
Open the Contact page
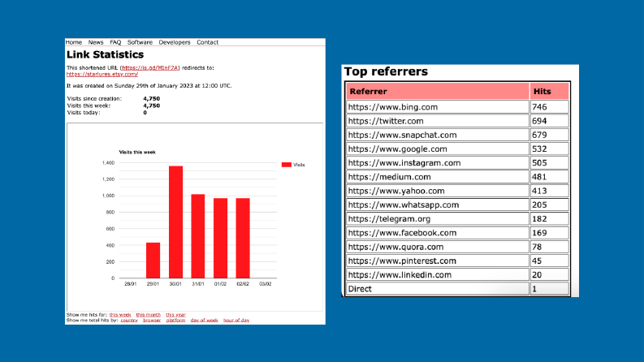coord(207,42)
